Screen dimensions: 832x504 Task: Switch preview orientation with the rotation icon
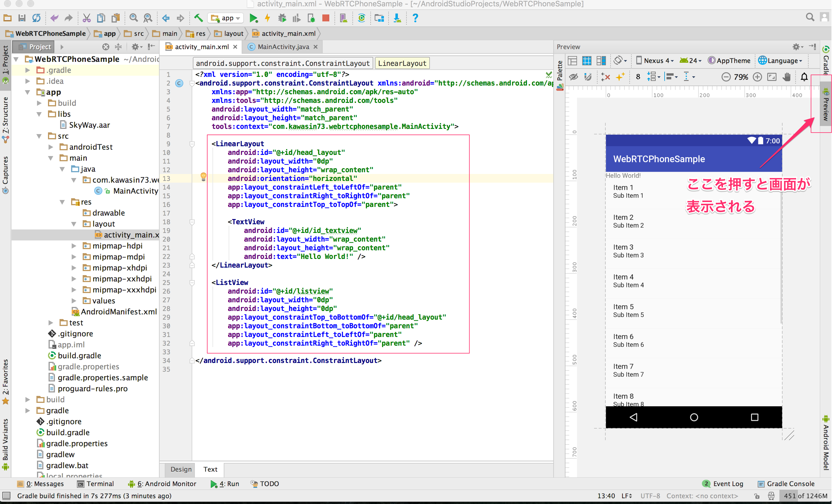coord(619,61)
